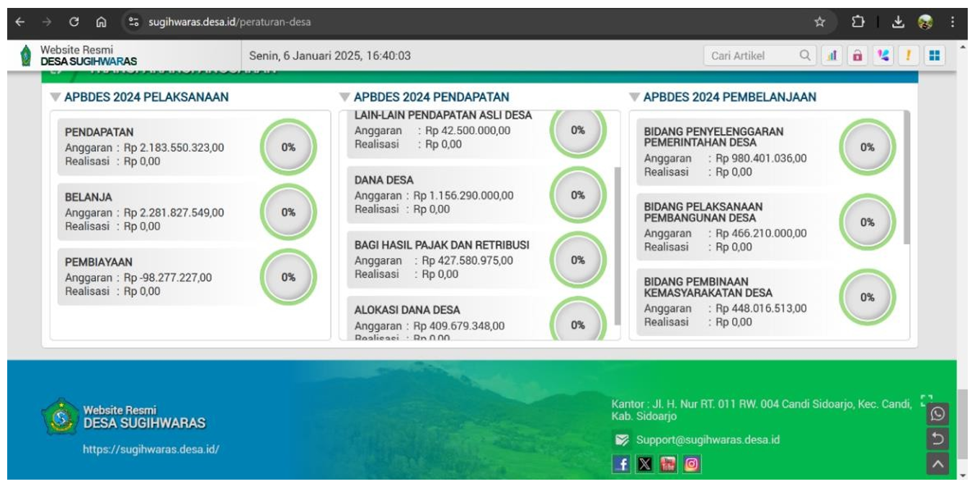
Task: Click the PENDAPATAN 0% progress circle
Action: (288, 146)
